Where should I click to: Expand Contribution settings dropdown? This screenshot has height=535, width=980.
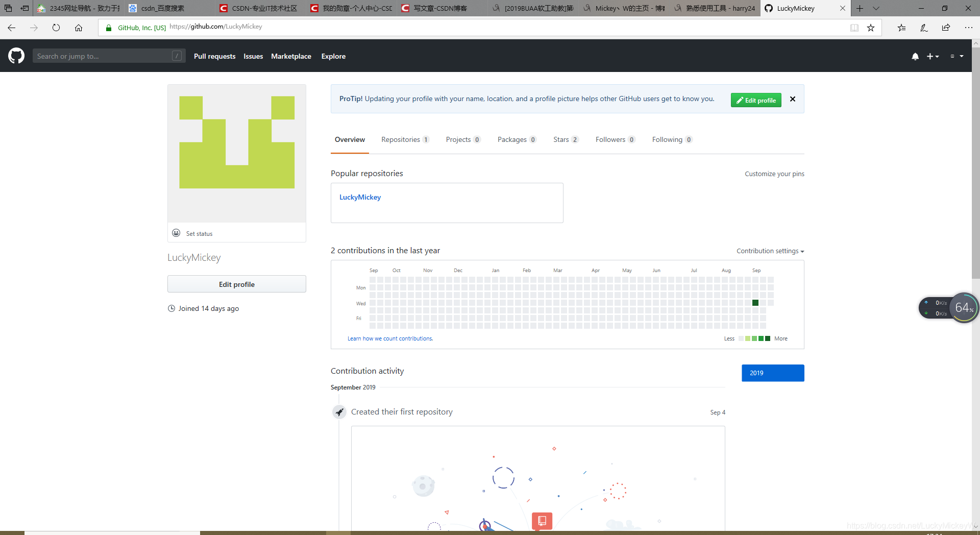770,251
